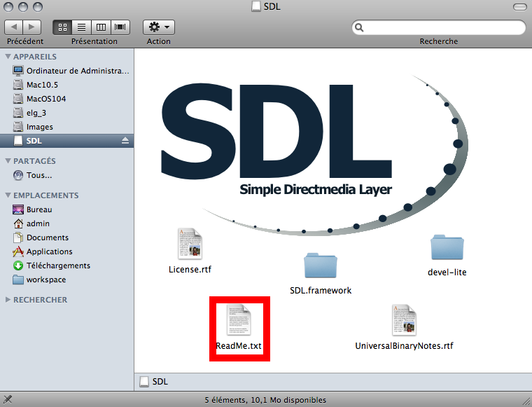Collapse the EMPLACEMENTS sidebar section
Viewport: 532px width, 407px height.
[8, 195]
